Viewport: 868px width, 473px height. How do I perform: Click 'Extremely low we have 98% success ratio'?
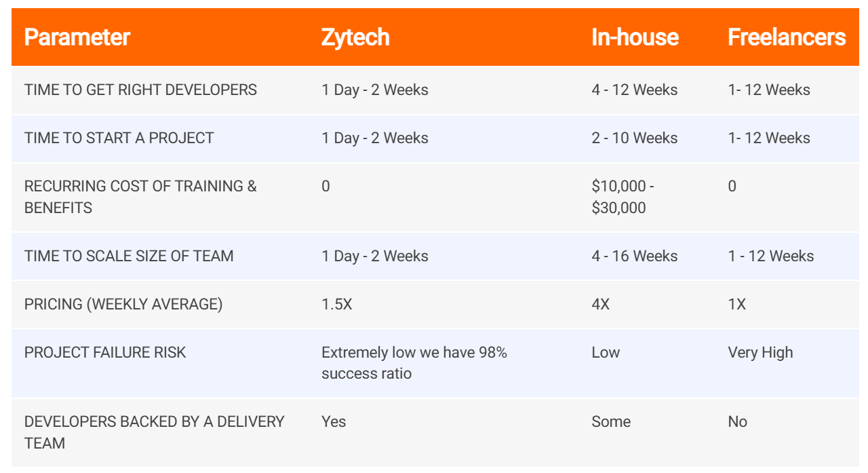tap(414, 363)
